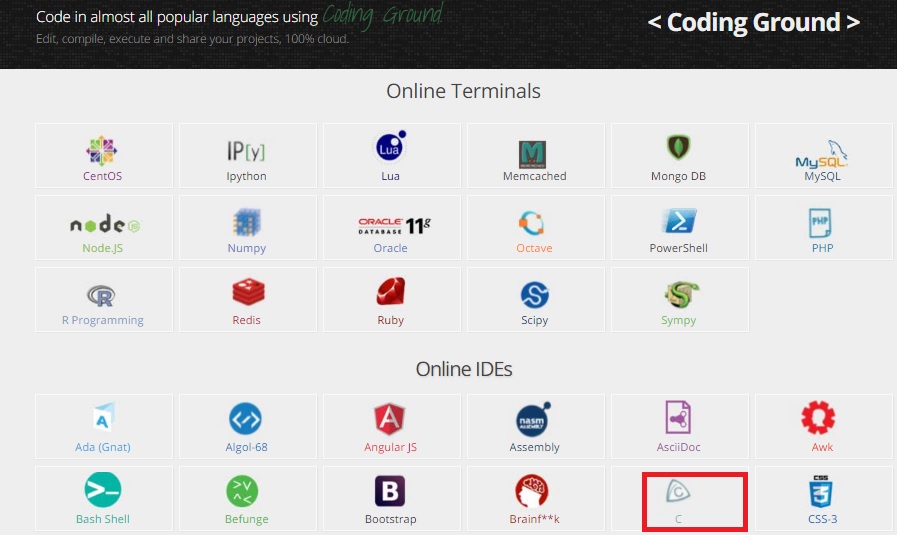The height and width of the screenshot is (535, 897).
Task: Click the Mongo DB text label
Action: point(678,176)
